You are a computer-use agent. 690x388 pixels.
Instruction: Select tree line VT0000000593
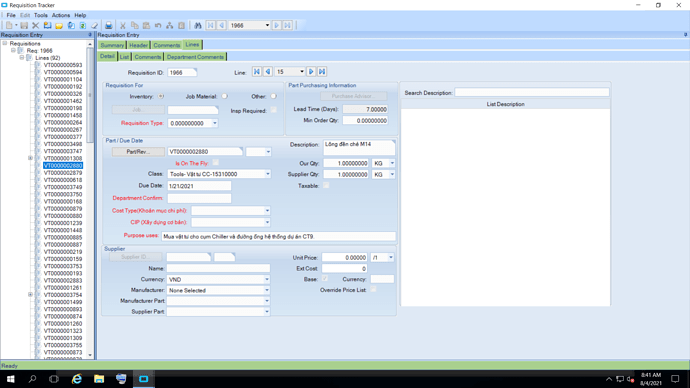tap(63, 65)
